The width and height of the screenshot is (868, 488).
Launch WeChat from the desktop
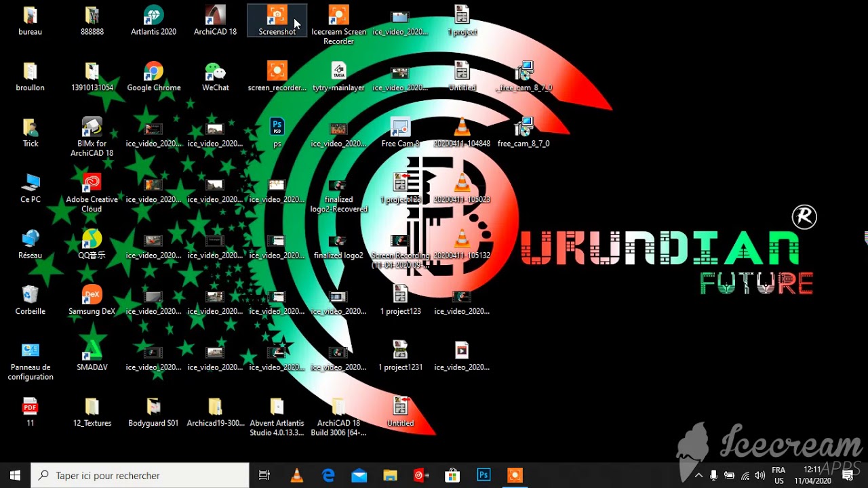coord(215,77)
